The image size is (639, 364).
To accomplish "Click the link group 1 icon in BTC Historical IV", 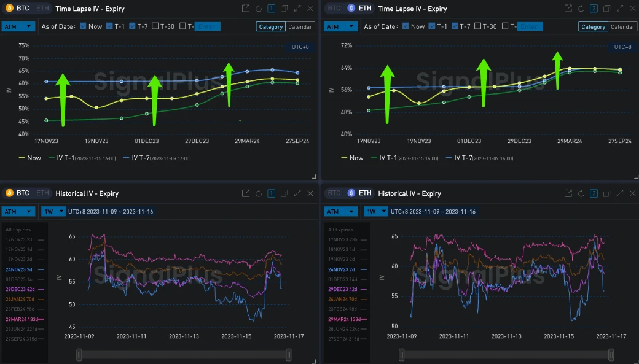I will click(271, 193).
